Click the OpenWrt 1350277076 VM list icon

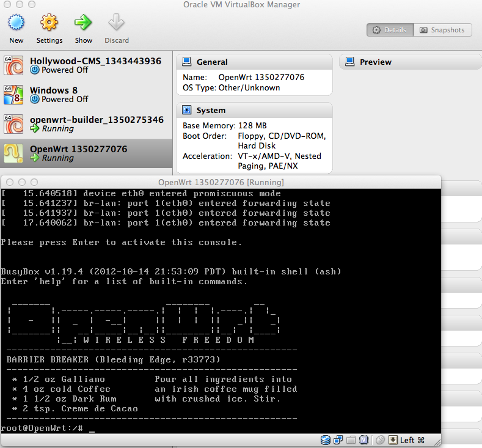[x=13, y=153]
